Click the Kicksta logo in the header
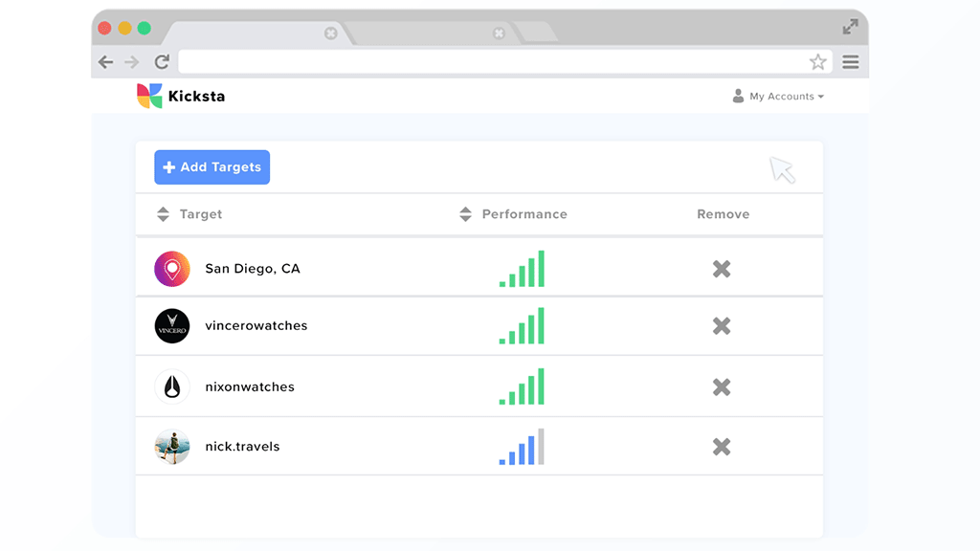Viewport: 980px width, 551px height. [181, 96]
